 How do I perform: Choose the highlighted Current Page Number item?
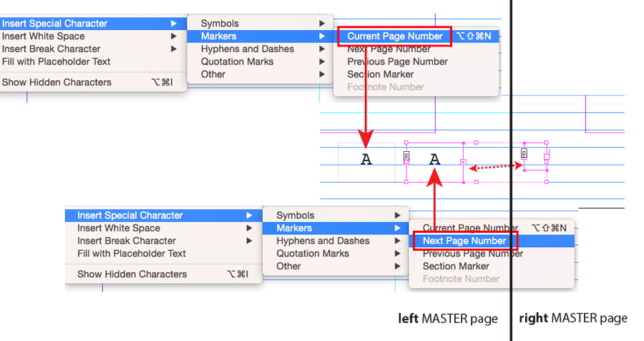394,36
